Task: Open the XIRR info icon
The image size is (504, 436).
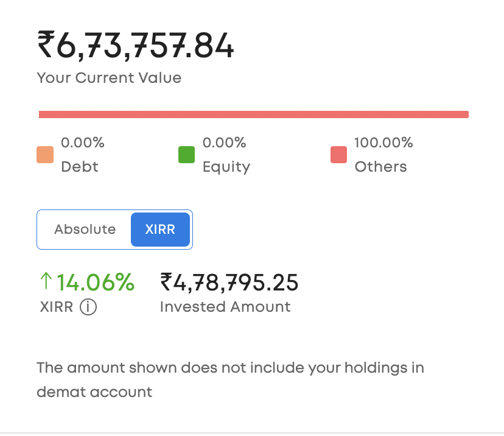Action: coord(88,307)
